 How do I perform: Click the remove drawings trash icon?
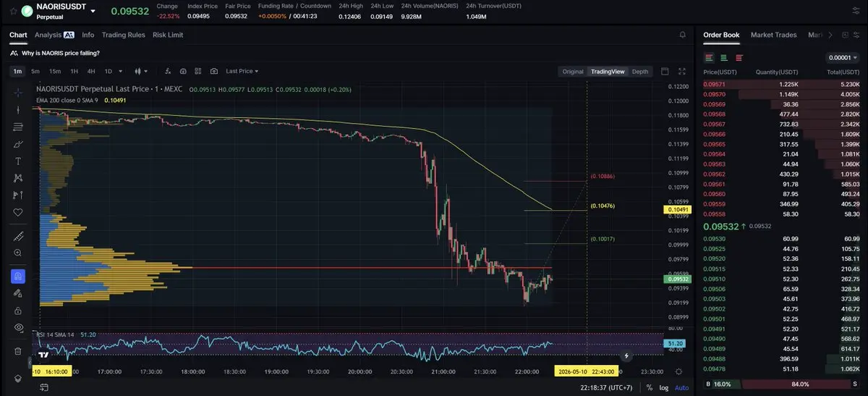pyautogui.click(x=19, y=351)
